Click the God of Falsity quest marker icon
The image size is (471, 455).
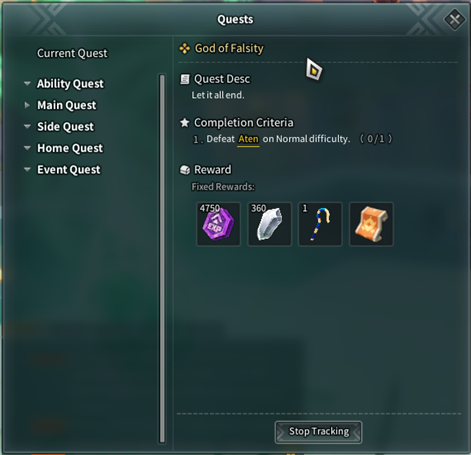point(185,49)
